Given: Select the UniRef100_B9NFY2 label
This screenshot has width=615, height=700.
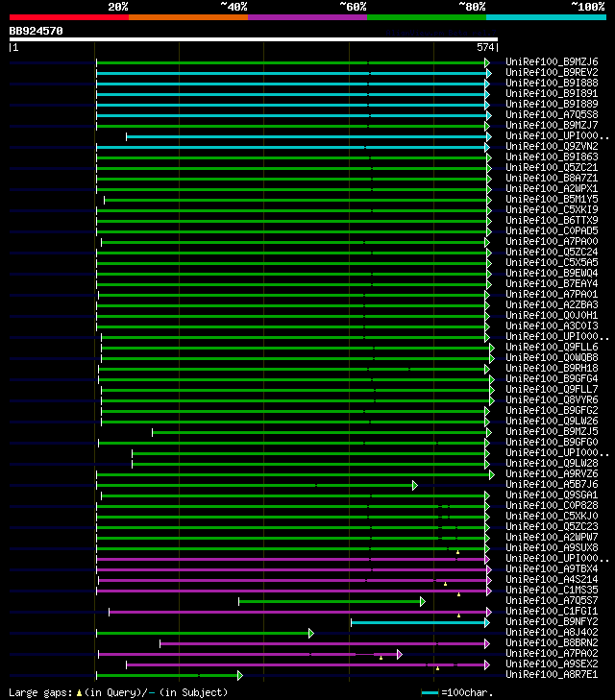Looking at the screenshot, I should 552,622.
